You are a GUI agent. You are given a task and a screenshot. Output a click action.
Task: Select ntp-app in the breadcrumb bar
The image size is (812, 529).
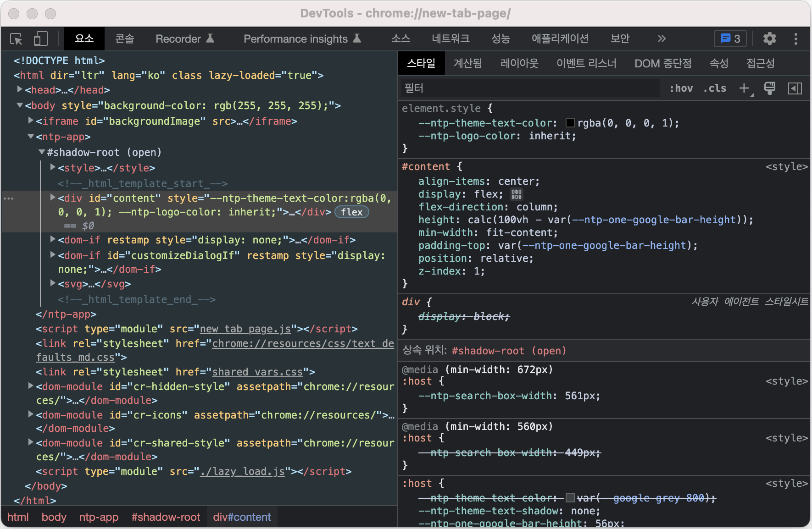99,517
